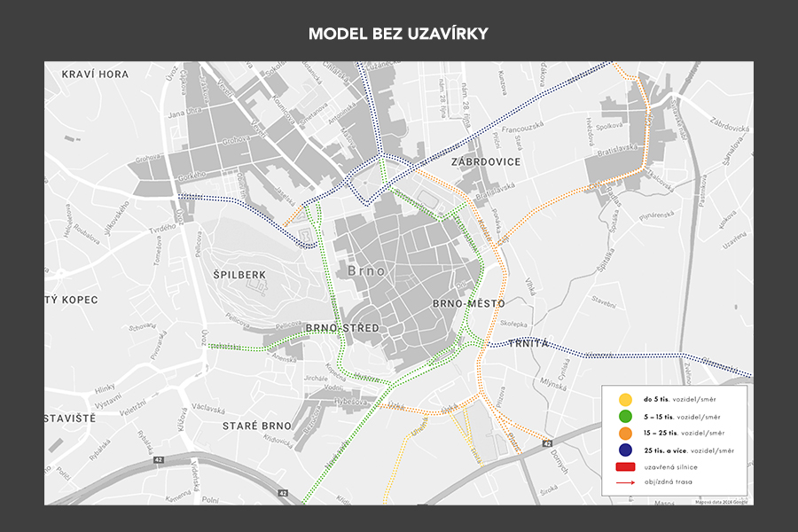798x532 pixels.
Task: Select the BRNO-STŘED label on map
Action: pos(341,328)
